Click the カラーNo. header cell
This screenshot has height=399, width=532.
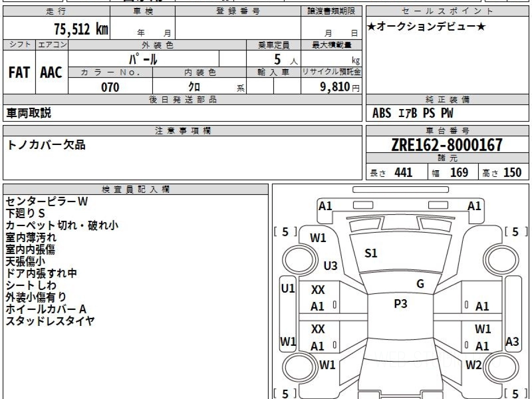click(110, 72)
